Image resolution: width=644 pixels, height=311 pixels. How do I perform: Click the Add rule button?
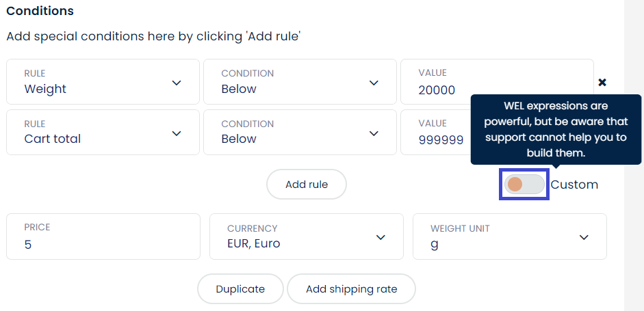coord(307,185)
